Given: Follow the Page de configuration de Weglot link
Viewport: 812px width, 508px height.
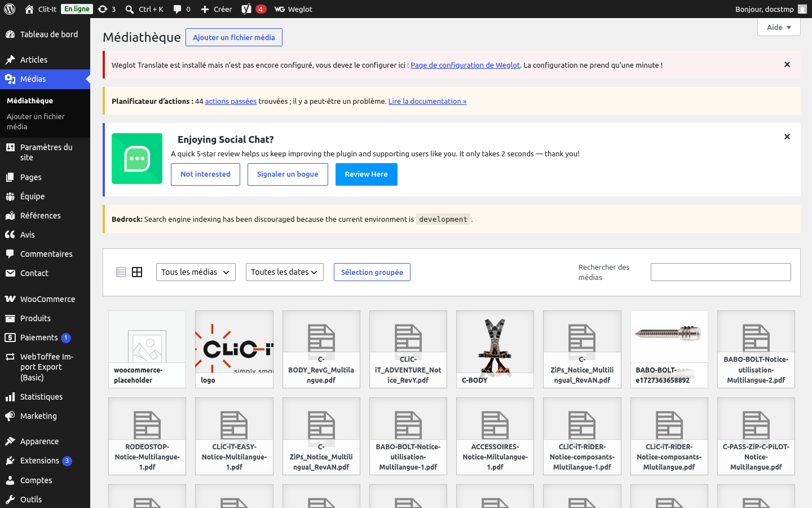Looking at the screenshot, I should click(465, 65).
